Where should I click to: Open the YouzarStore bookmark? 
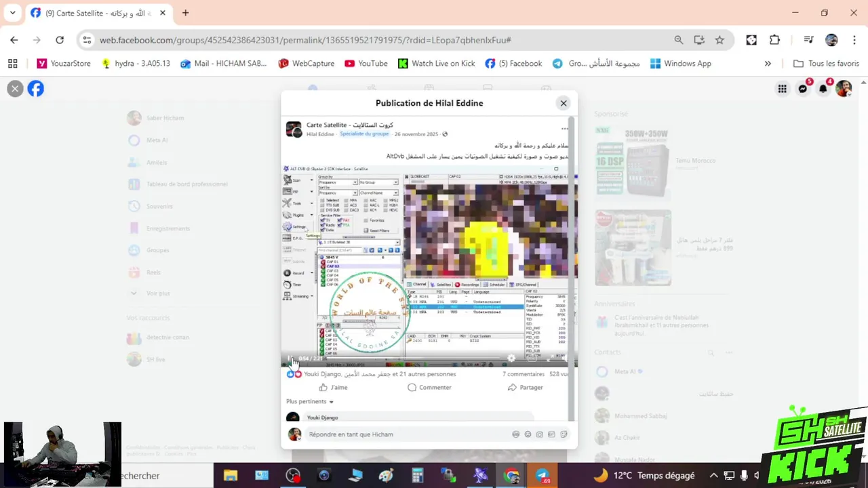point(64,63)
